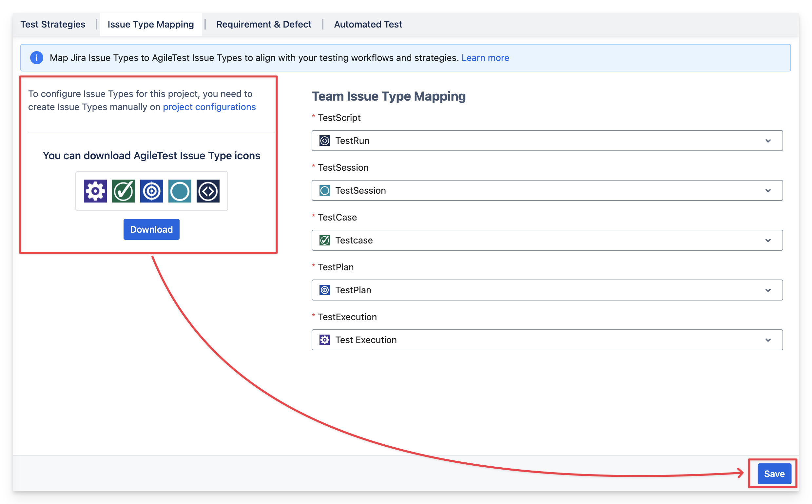
Task: Open the Learn more link
Action: point(485,58)
